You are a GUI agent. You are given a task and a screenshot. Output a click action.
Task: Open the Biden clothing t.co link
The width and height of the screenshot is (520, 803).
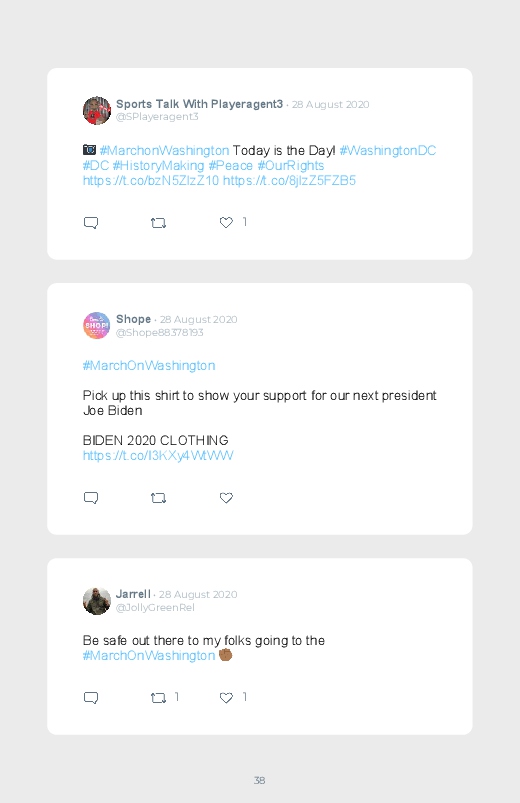158,455
